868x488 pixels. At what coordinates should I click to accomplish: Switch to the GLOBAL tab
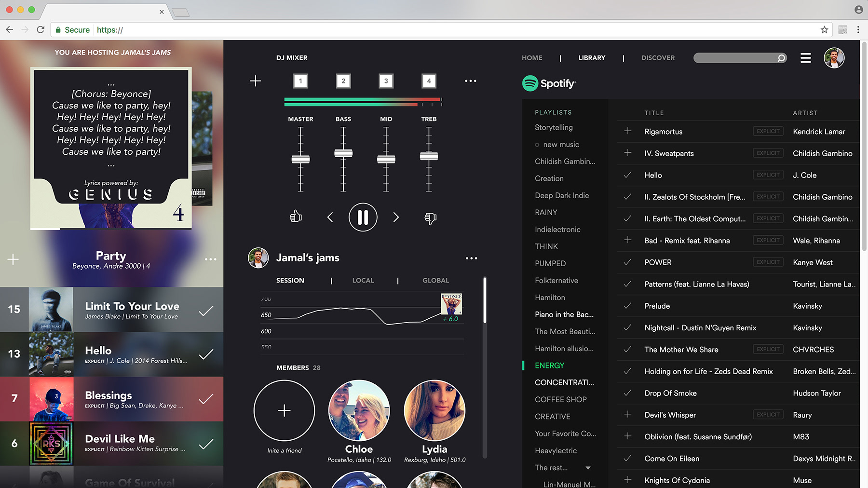pos(435,280)
